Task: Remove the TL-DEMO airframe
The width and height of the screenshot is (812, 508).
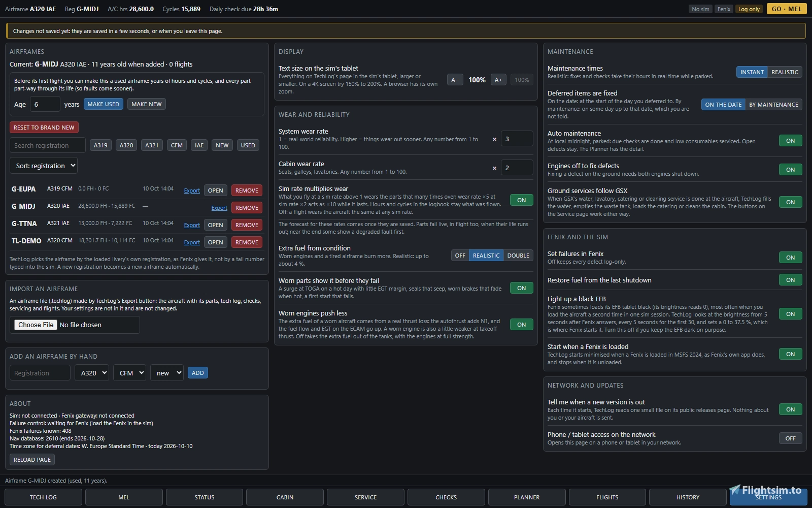Action: coord(247,242)
